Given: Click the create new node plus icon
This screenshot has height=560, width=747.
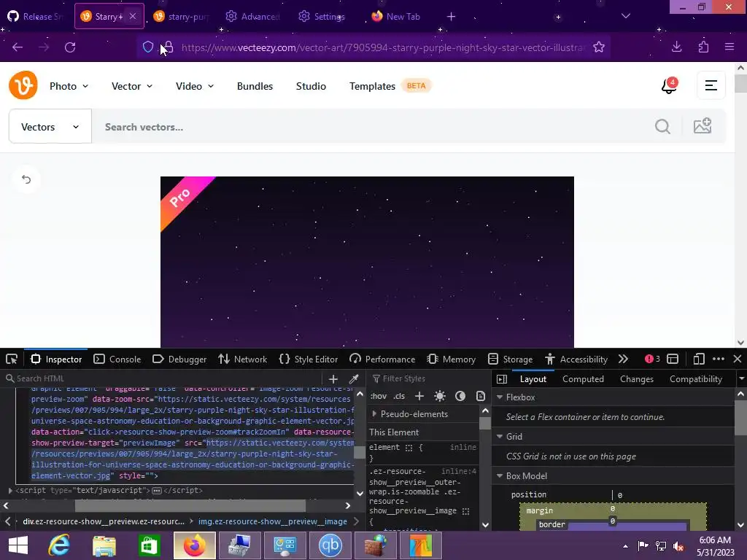Looking at the screenshot, I should coord(333,379).
